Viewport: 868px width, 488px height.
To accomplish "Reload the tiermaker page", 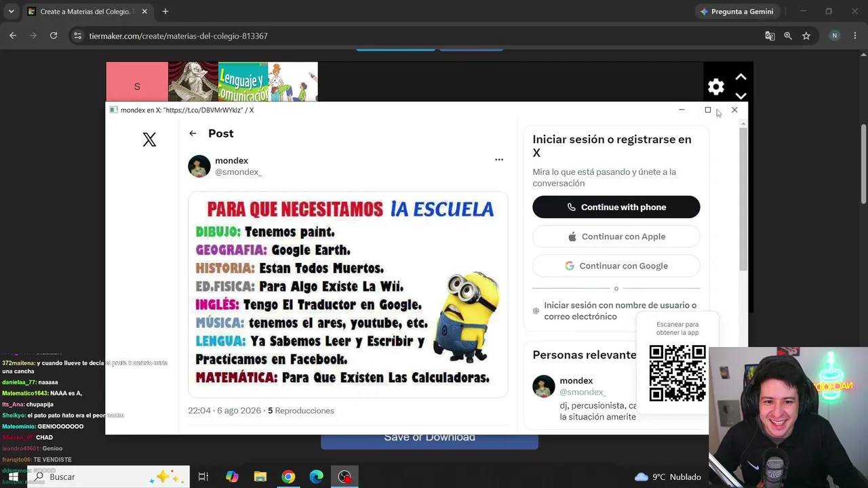I will (54, 36).
